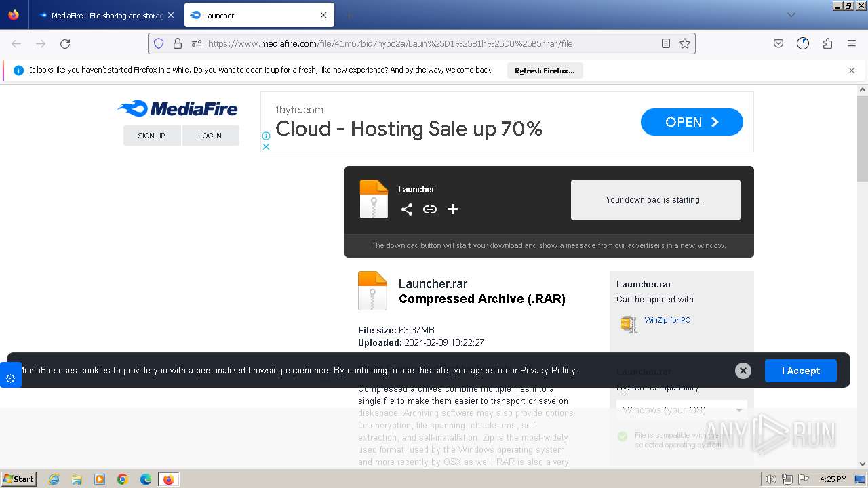Open Chrome from taskbar
868x488 pixels.
(x=123, y=479)
